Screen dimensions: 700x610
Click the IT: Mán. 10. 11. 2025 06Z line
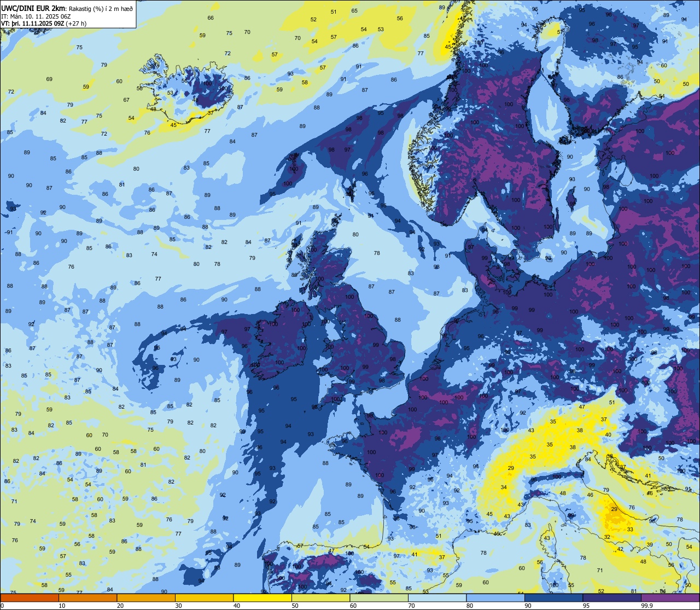click(x=36, y=15)
